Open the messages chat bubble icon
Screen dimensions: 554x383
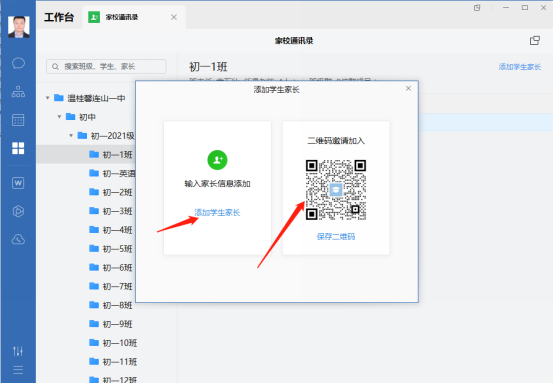point(18,63)
